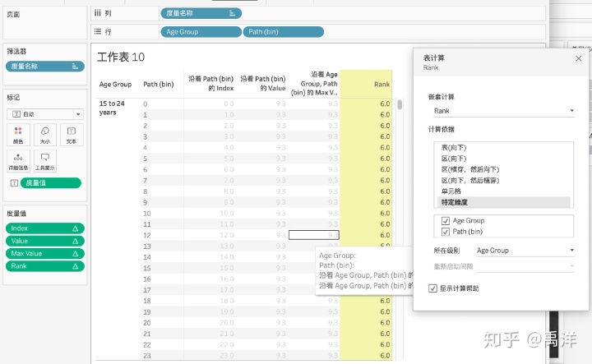Click the Path (bin) column header
The height and width of the screenshot is (364, 592).
tap(159, 85)
